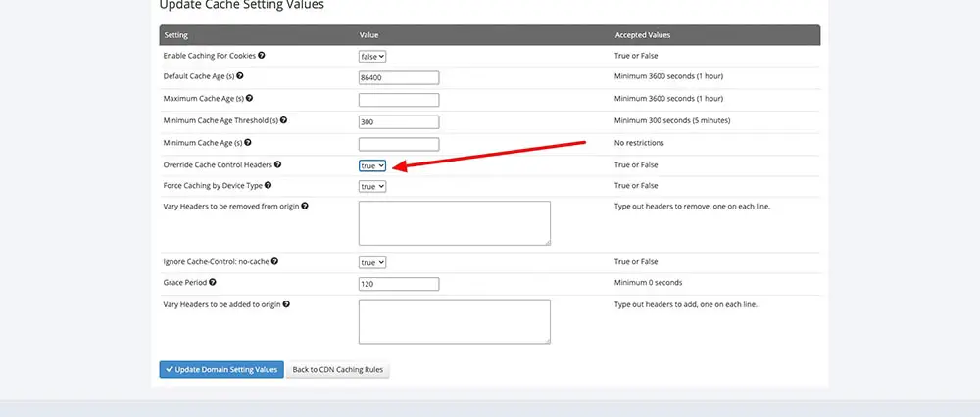The width and height of the screenshot is (980, 417).
Task: Click the Minimum Cache Age Threshold (s) label
Action: [x=220, y=120]
